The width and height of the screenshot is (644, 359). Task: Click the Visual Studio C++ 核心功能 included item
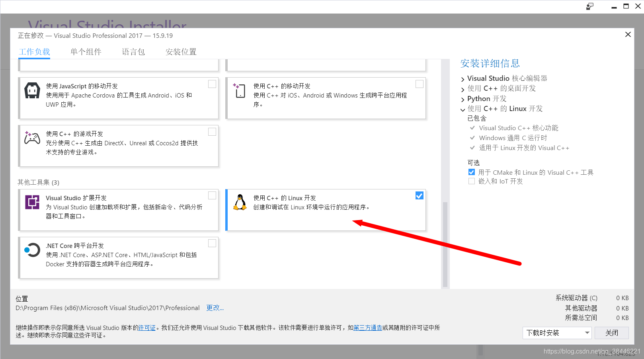(x=519, y=128)
